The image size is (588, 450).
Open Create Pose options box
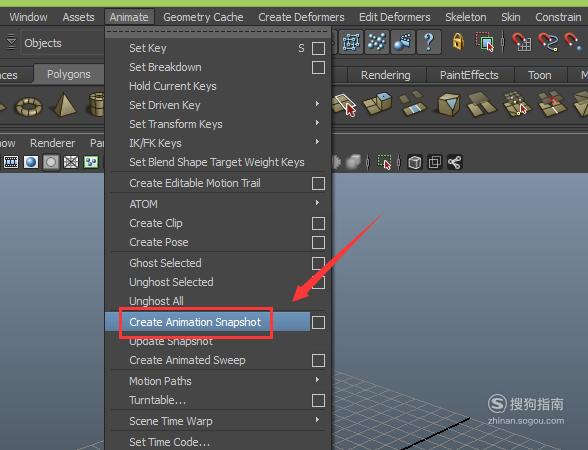click(318, 243)
